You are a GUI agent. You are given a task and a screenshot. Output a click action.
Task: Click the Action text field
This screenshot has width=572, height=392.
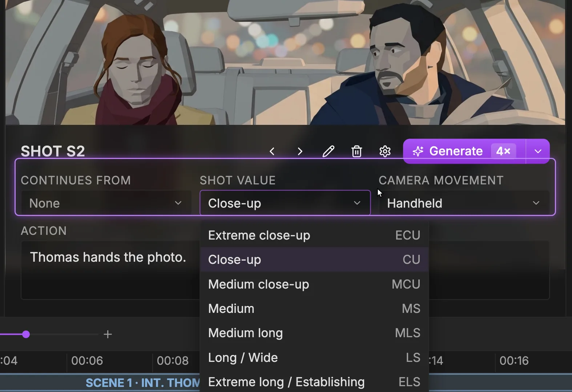pyautogui.click(x=110, y=270)
